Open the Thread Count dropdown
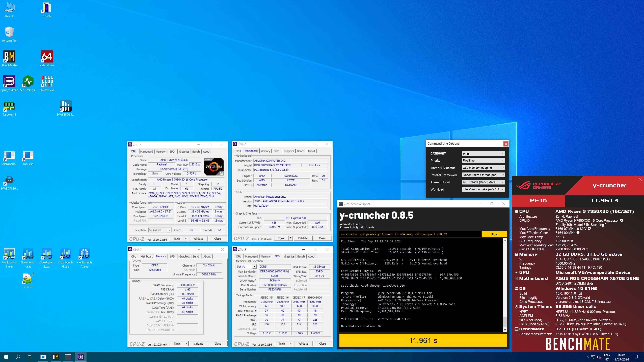The width and height of the screenshot is (644, 362). pos(483,182)
